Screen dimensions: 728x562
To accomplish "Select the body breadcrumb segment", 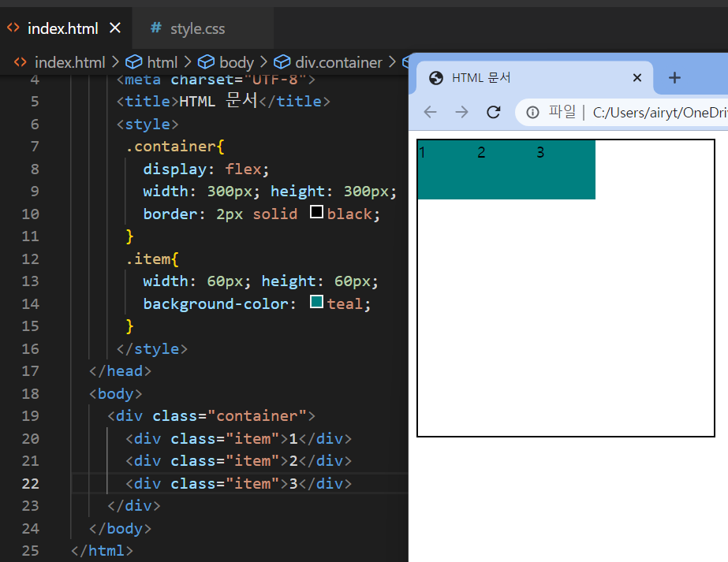I will coord(237,62).
